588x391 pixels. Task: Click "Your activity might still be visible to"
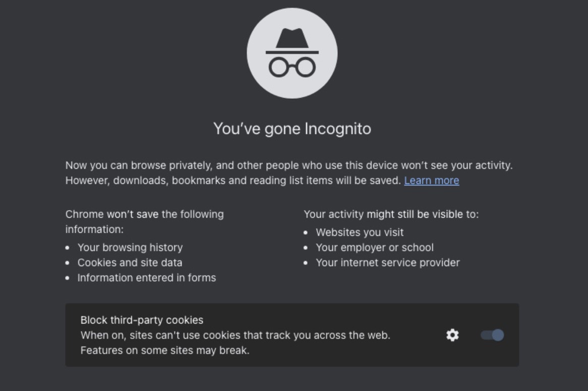point(391,214)
